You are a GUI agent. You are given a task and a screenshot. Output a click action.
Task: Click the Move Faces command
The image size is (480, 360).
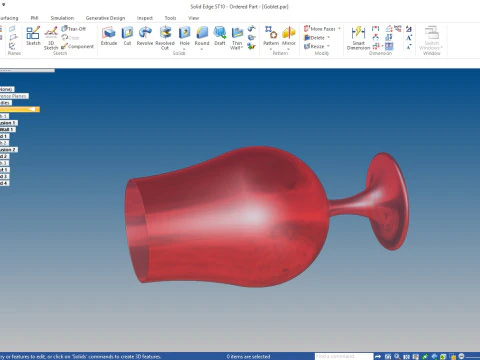[320, 29]
